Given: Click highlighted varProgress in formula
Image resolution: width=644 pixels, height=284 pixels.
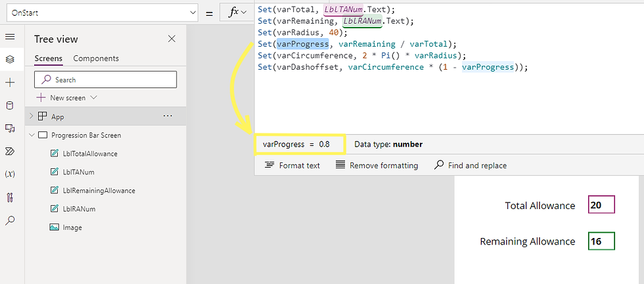Looking at the screenshot, I should pos(303,43).
